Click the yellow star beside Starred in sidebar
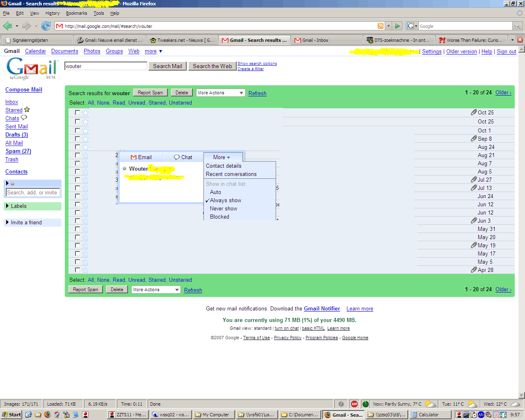This screenshot has height=420, width=525. [27, 110]
